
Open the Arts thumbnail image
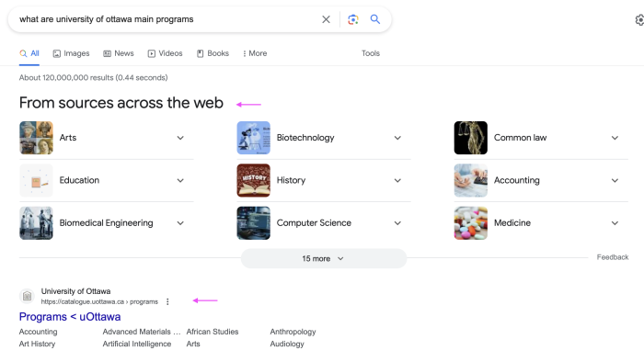(x=36, y=138)
